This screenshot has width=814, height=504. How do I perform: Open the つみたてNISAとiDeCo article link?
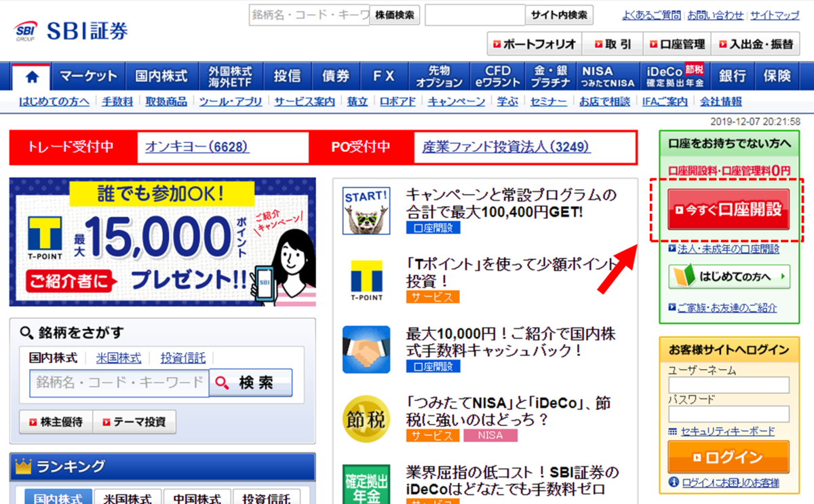[508, 411]
